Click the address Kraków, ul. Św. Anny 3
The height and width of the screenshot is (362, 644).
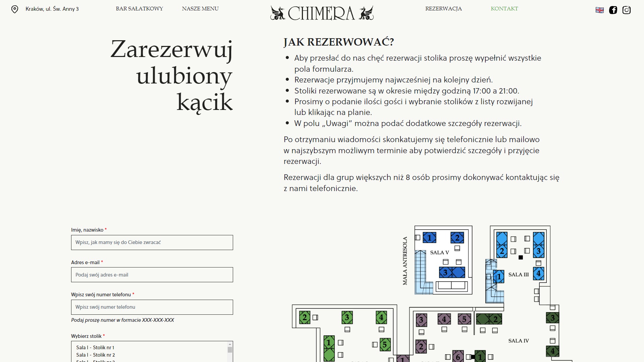pyautogui.click(x=52, y=9)
